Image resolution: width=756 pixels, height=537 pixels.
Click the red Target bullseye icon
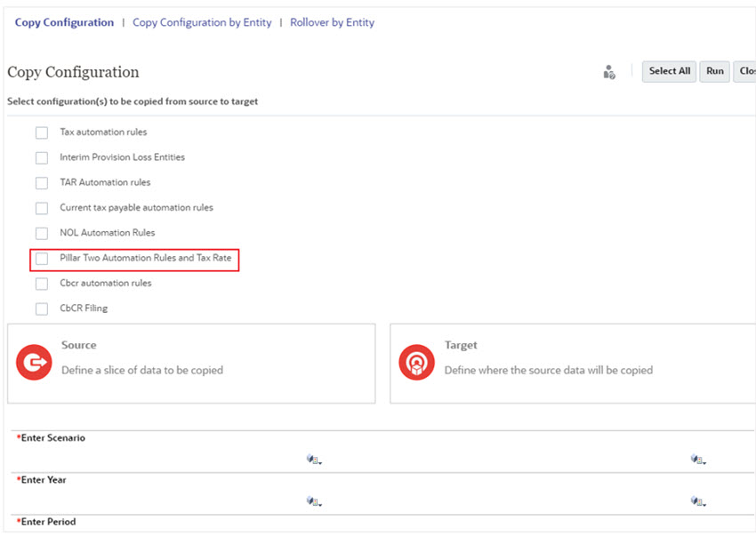(416, 363)
